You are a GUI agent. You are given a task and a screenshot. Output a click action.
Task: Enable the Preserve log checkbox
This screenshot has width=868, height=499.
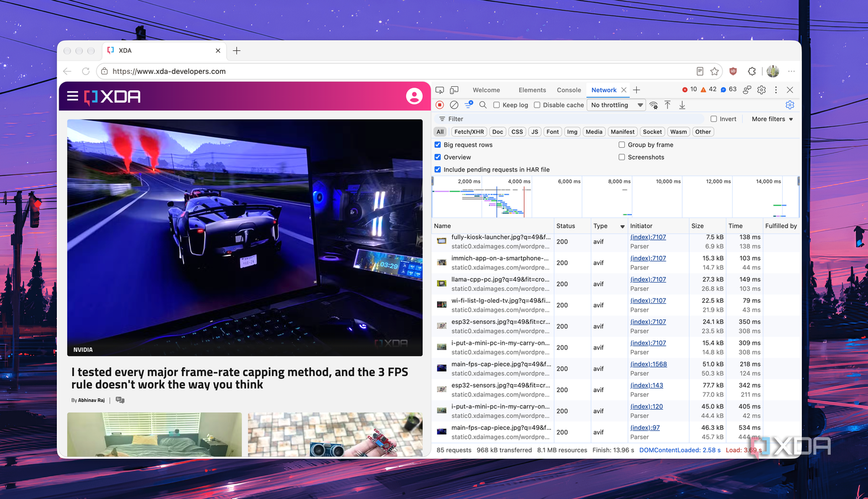pos(497,105)
